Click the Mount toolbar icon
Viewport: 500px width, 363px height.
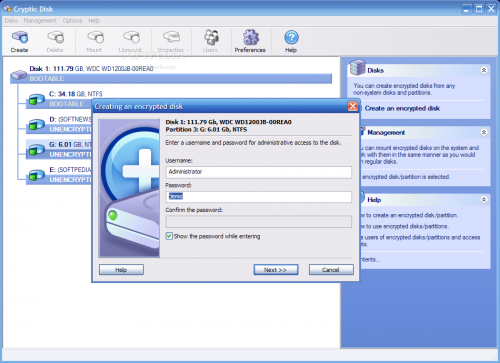pos(95,37)
